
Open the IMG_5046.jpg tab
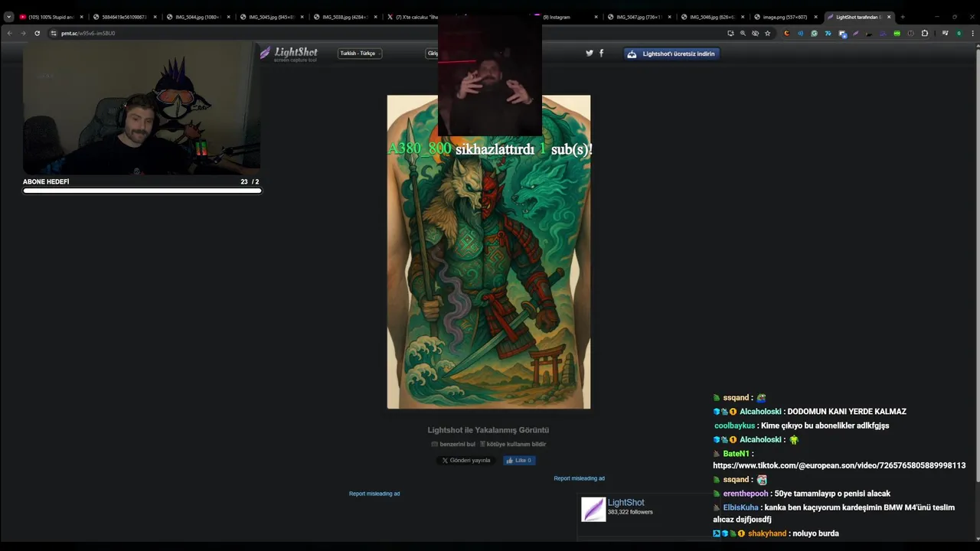click(x=712, y=17)
